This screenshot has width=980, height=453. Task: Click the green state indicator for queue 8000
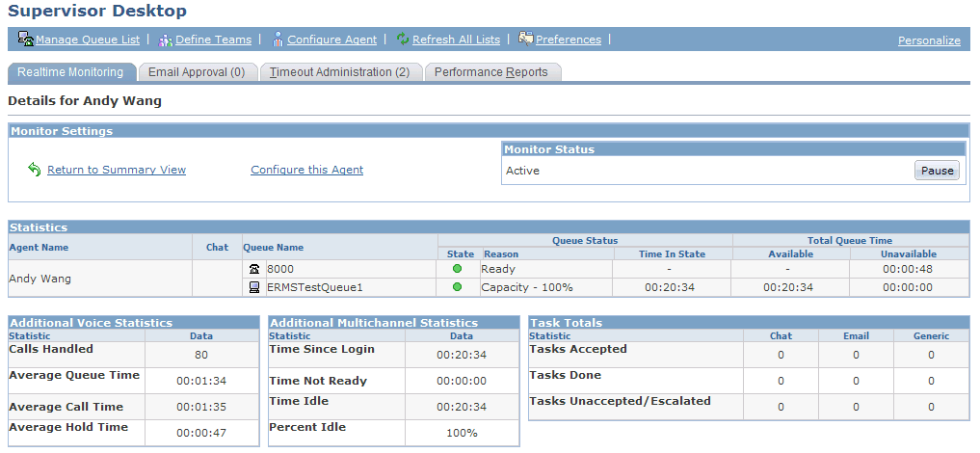point(457,269)
